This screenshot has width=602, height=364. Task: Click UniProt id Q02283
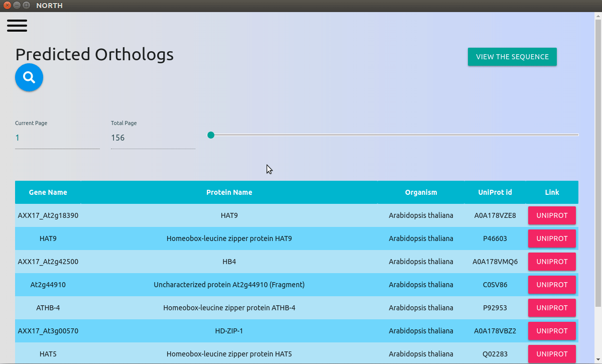495,353
